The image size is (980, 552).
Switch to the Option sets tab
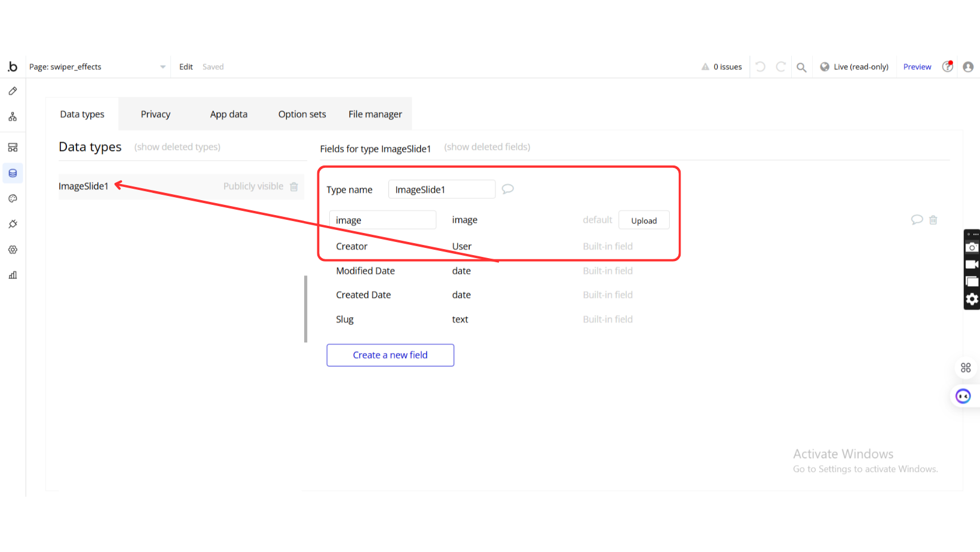coord(302,114)
